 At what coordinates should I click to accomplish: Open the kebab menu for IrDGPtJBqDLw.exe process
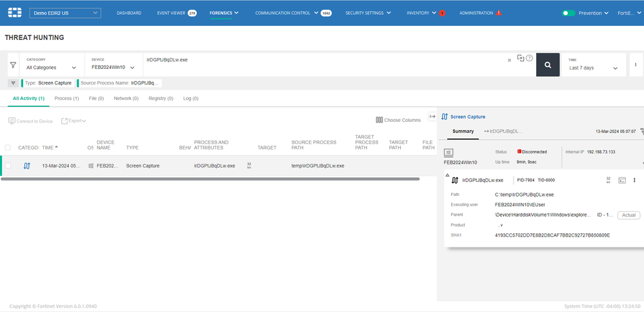(634, 180)
